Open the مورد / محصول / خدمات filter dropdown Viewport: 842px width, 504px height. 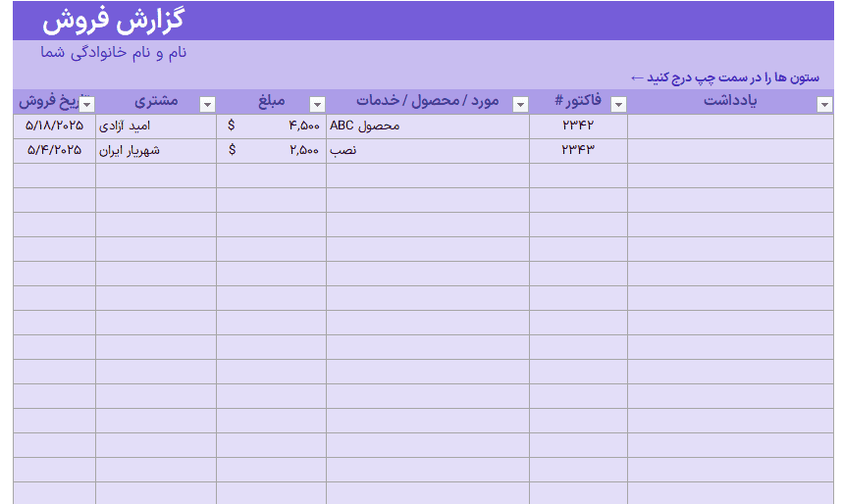520,104
